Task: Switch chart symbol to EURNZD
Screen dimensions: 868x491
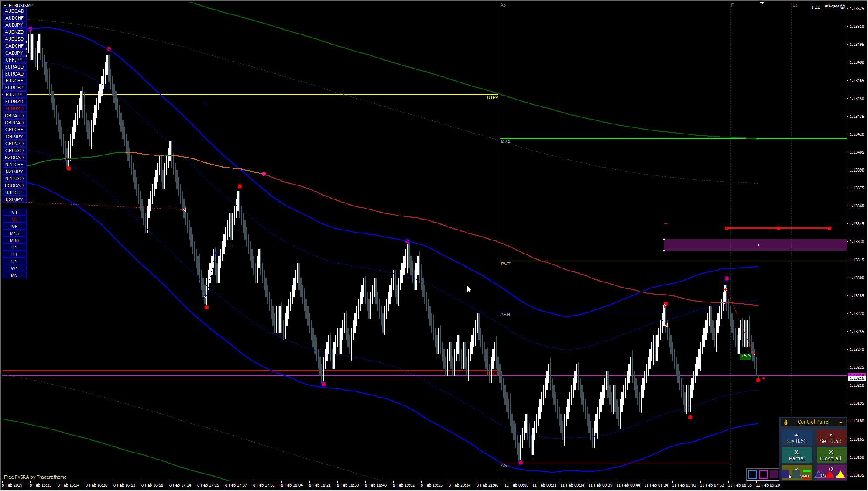Action: tap(14, 102)
